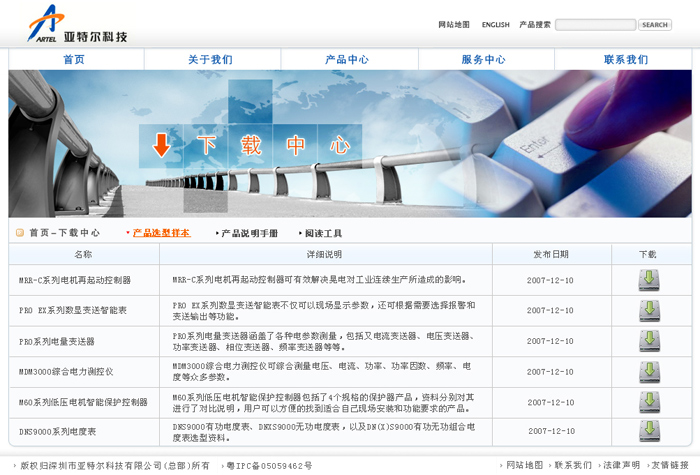Viewport: 700px width, 475px height.
Task: Switch to the 产品说明手册 tab
Action: point(250,233)
